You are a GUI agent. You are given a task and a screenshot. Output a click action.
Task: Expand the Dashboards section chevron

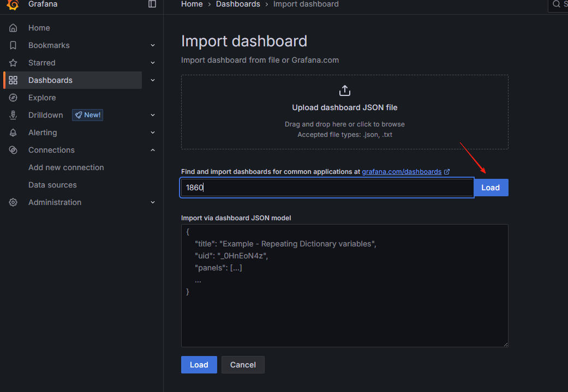coord(153,80)
